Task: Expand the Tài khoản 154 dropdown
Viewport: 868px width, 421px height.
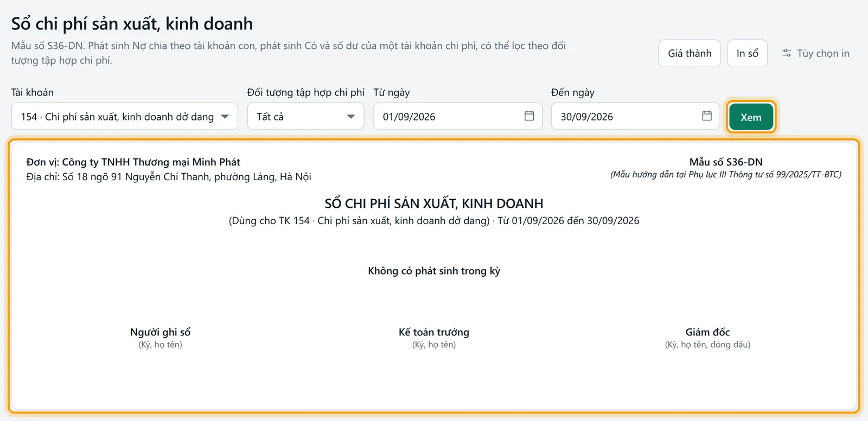Action: [125, 116]
